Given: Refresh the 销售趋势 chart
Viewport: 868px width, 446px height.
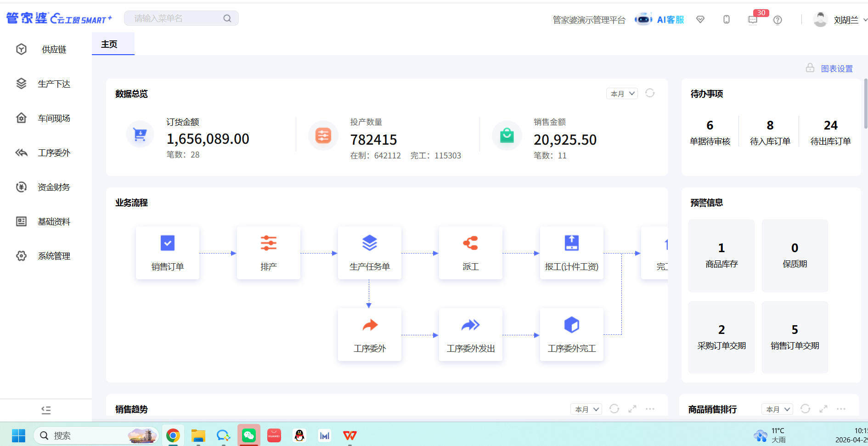Looking at the screenshot, I should click(614, 409).
